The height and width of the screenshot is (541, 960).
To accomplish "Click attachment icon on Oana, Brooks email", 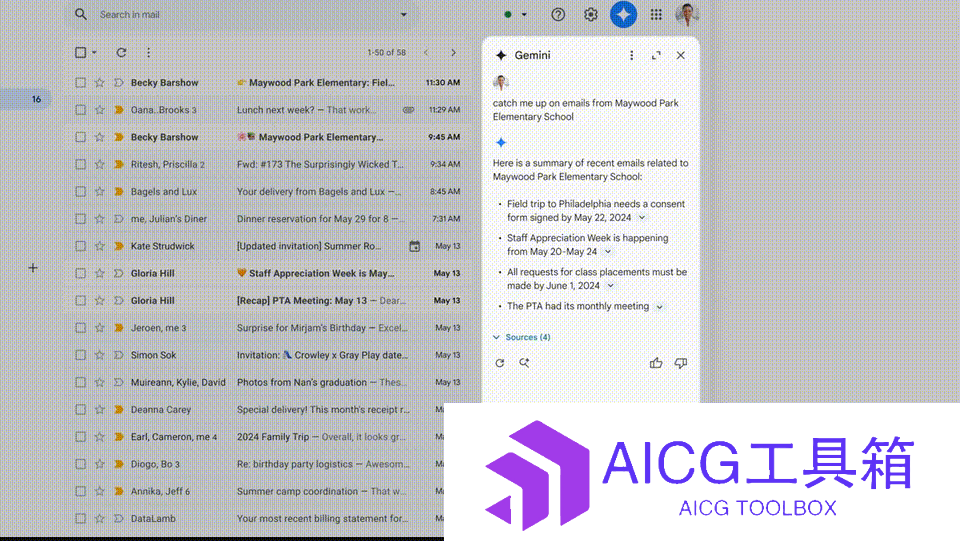I will tap(408, 110).
